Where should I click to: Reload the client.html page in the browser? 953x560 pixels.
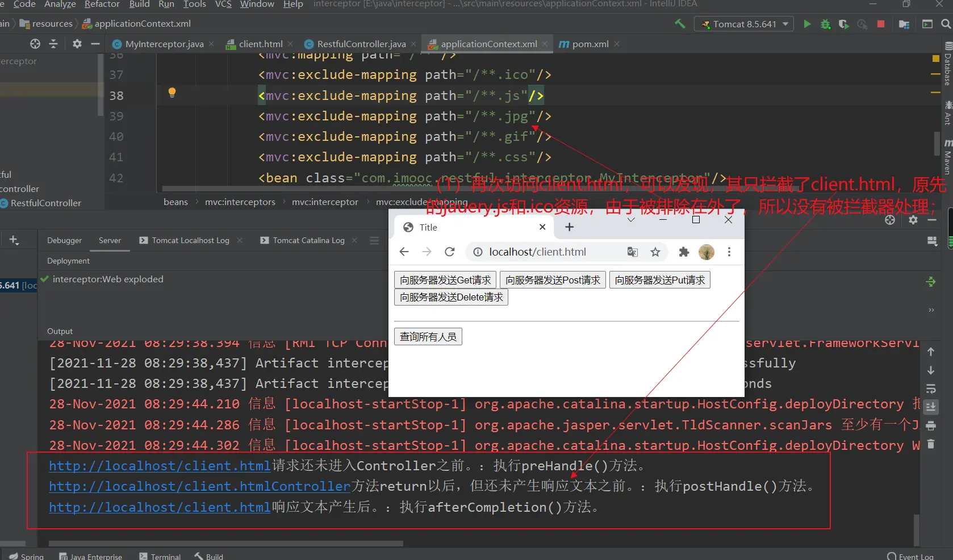click(x=449, y=252)
